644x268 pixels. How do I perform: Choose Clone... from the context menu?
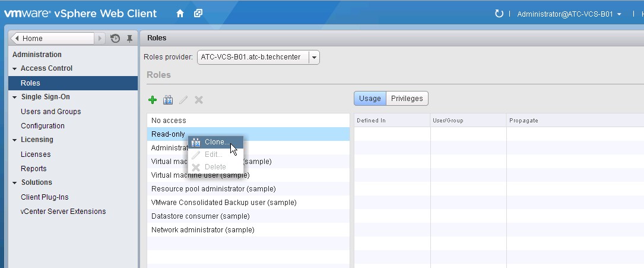215,142
